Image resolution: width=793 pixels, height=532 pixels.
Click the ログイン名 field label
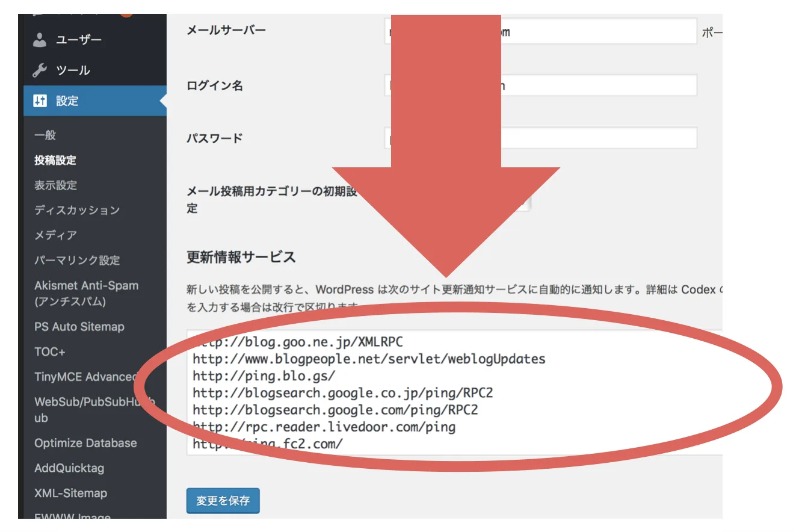215,85
